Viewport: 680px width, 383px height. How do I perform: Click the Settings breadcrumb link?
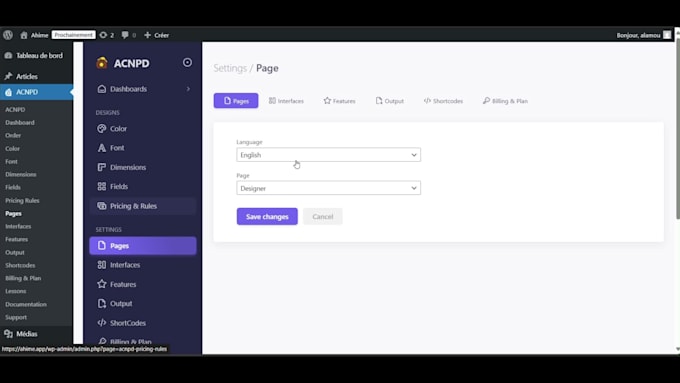pos(230,68)
